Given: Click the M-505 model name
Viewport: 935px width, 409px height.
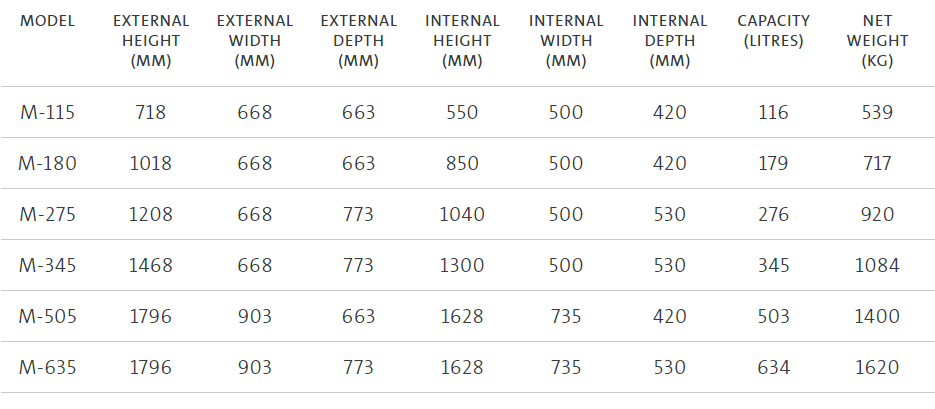Looking at the screenshot, I should [48, 317].
